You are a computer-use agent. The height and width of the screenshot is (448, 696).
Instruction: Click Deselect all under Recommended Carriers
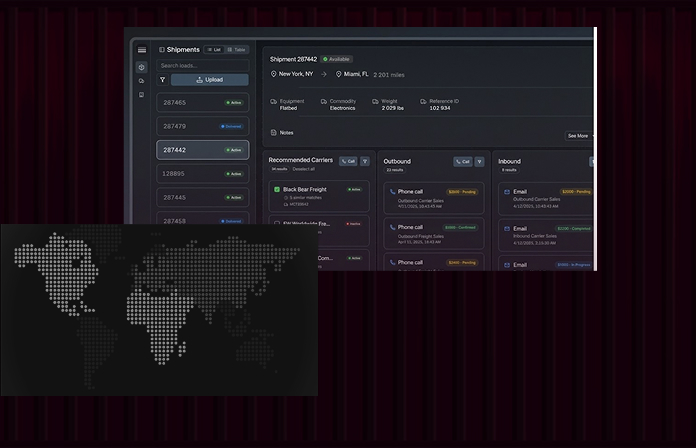305,169
